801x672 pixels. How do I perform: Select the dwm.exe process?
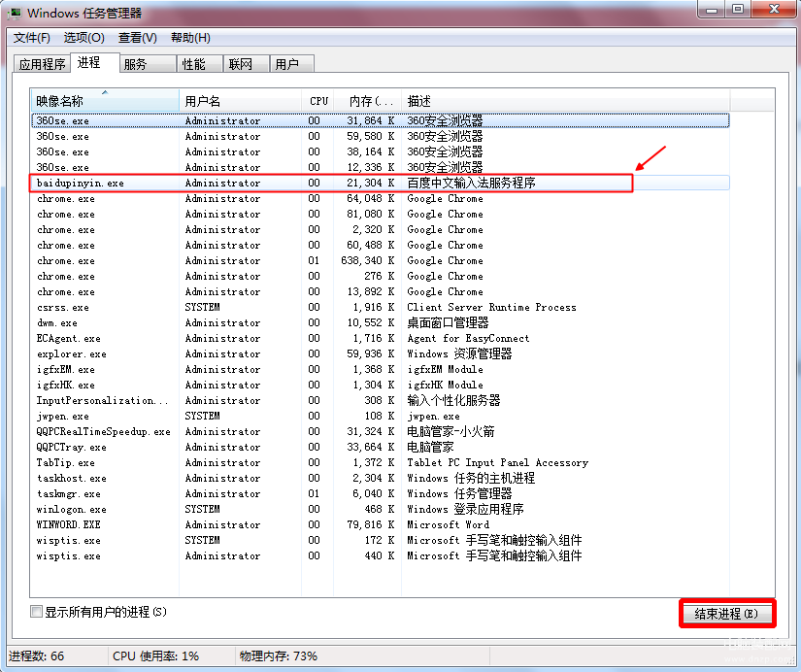point(380,323)
